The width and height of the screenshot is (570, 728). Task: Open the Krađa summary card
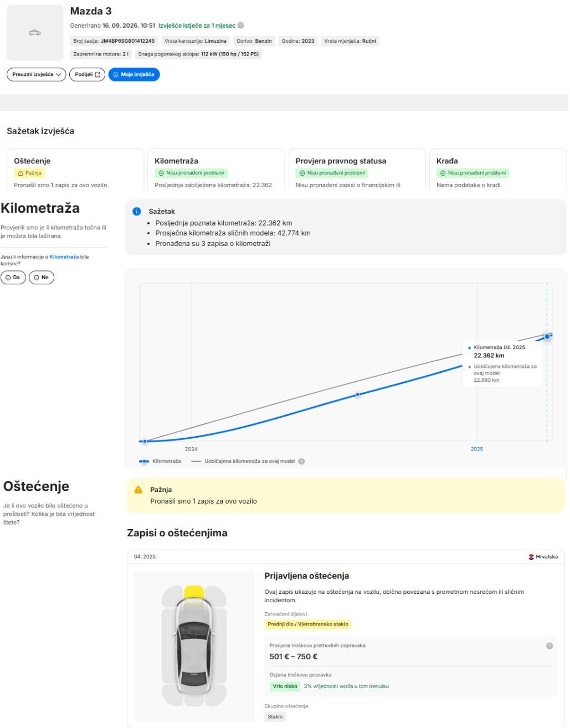point(498,169)
